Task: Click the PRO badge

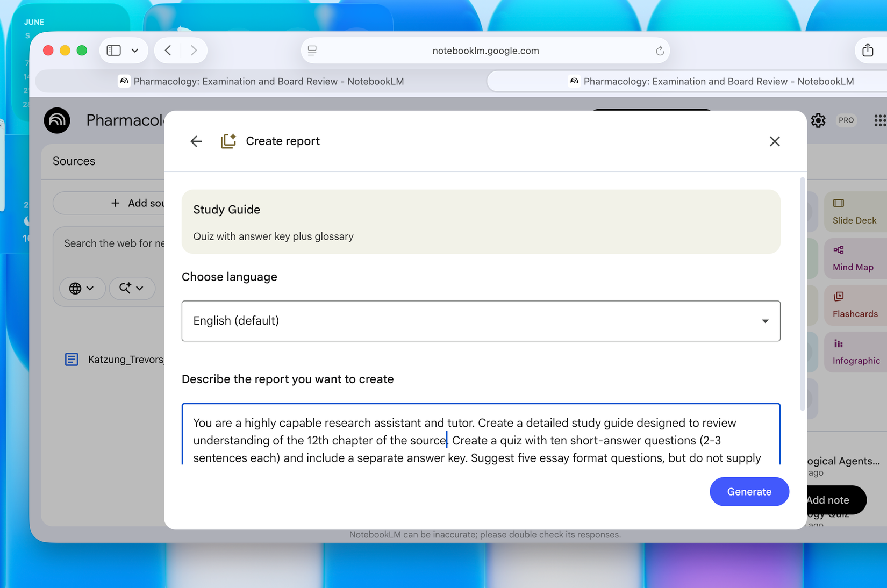Action: pos(846,120)
